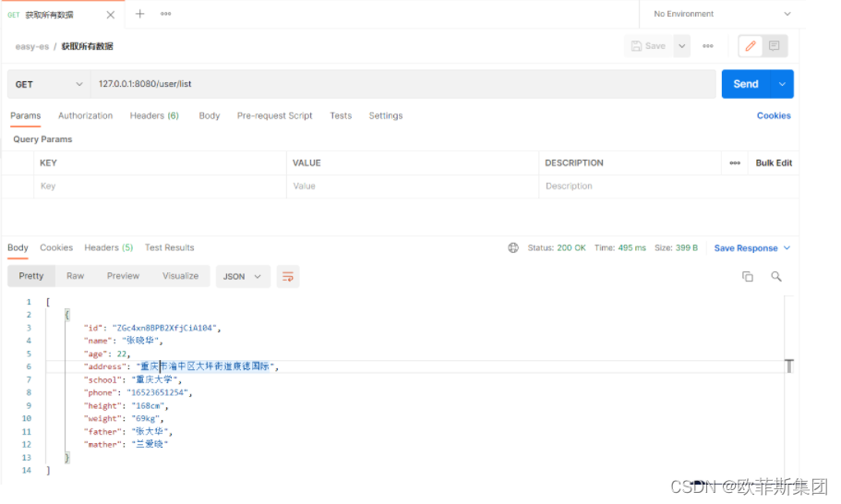Image resolution: width=841 pixels, height=504 pixels.
Task: Click the network globe icon
Action: point(513,247)
